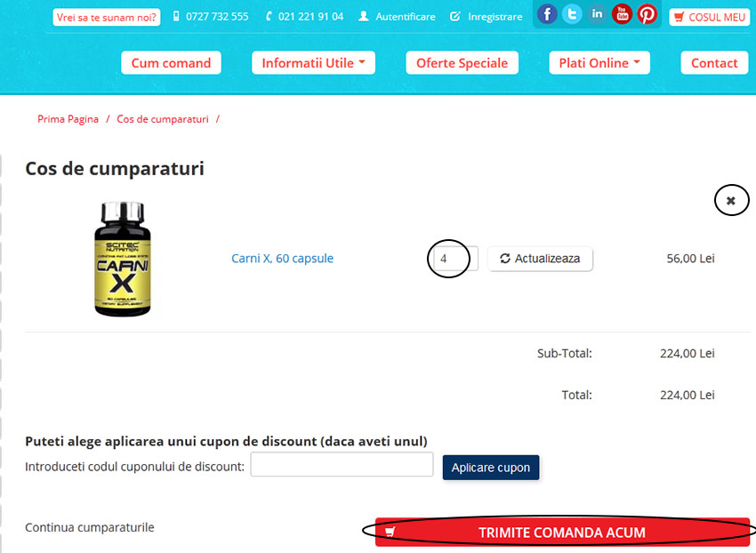Open the Oferte Speciale menu item

pos(462,63)
